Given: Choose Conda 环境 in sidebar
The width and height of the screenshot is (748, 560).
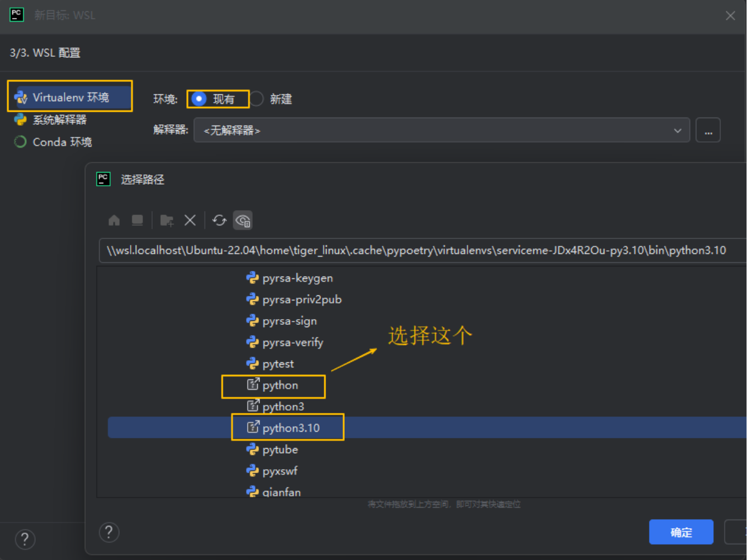Looking at the screenshot, I should [x=62, y=142].
